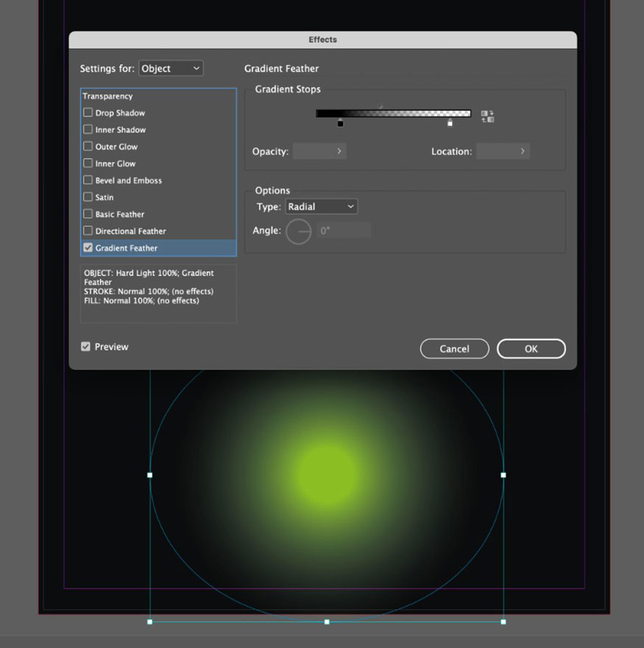This screenshot has width=644, height=648.
Task: Click the left middle selection handle
Action: [150, 475]
